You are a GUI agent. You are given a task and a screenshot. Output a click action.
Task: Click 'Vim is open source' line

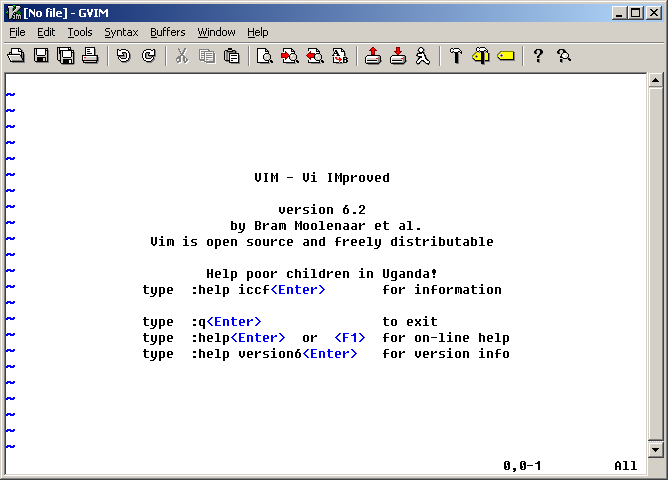pos(322,242)
